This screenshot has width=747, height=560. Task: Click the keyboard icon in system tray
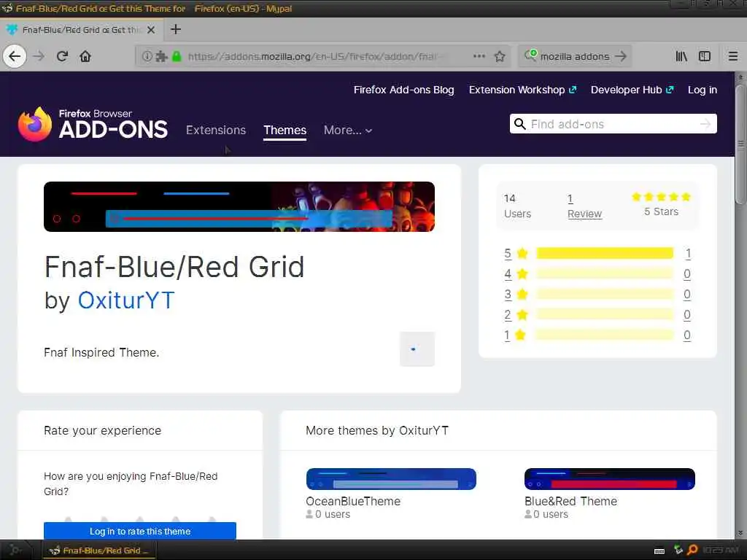[x=659, y=551]
